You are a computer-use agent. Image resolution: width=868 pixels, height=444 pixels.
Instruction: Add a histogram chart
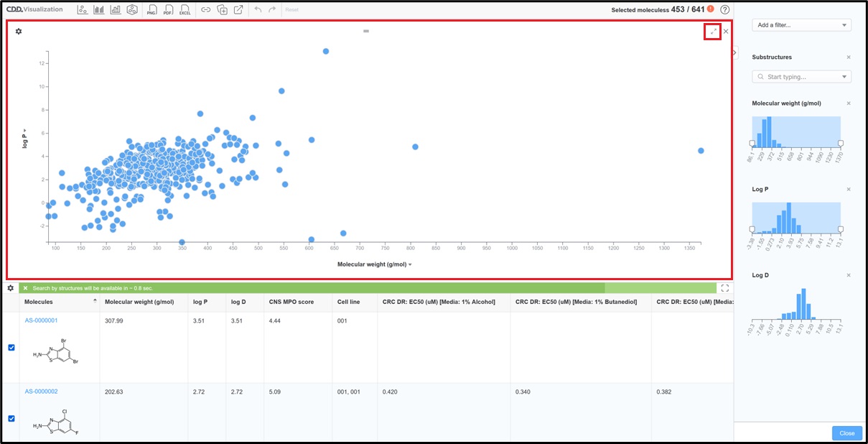(115, 10)
